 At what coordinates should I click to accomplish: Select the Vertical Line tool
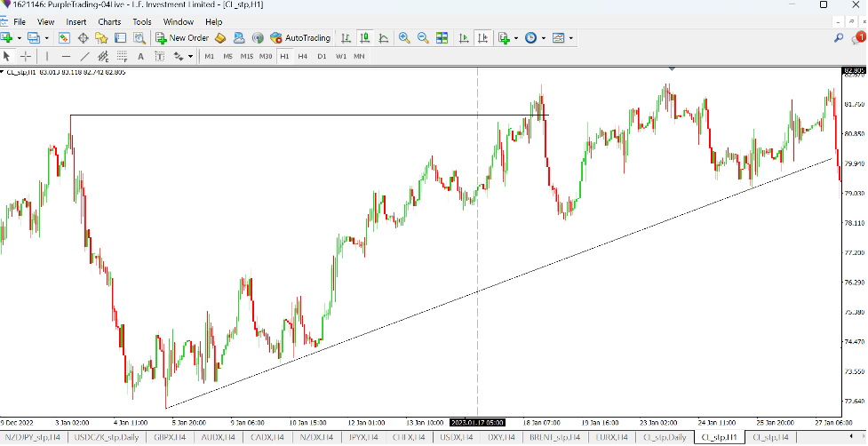pos(47,56)
